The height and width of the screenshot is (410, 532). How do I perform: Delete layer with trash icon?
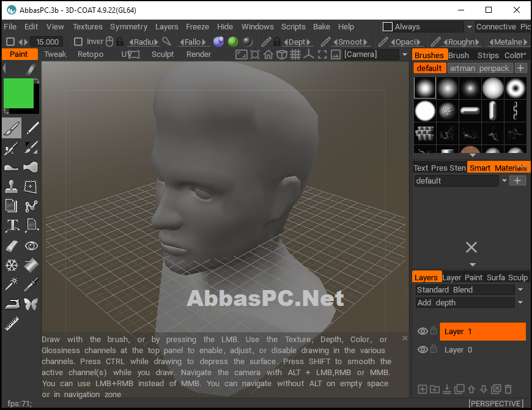(508, 389)
